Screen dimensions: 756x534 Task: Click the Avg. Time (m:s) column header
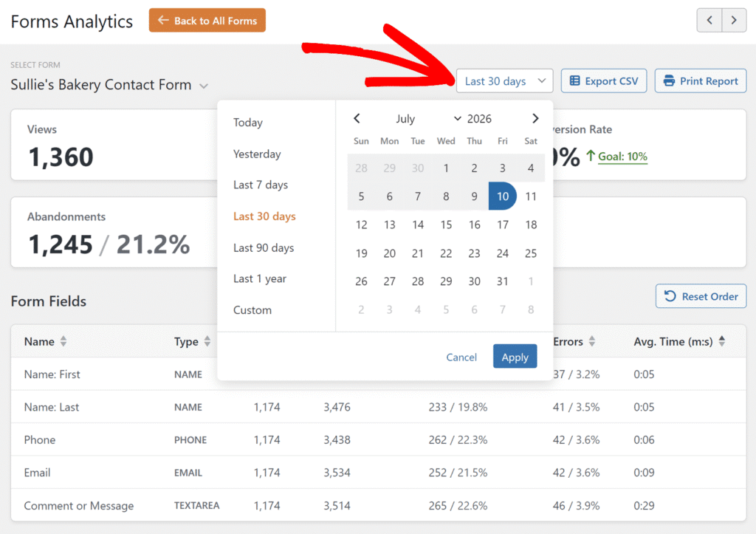pyautogui.click(x=673, y=341)
